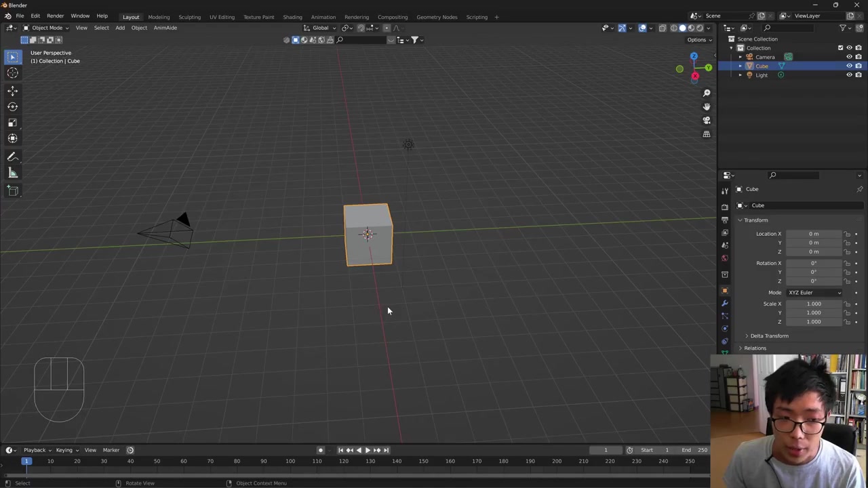This screenshot has height=488, width=868.
Task: Open the Object Mode dropdown
Action: click(x=46, y=28)
